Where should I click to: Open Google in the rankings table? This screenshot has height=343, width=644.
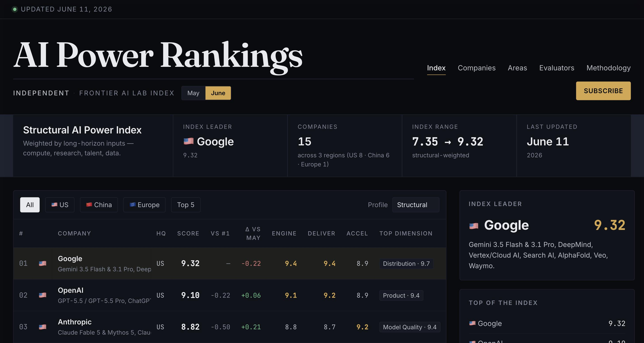[x=70, y=259]
